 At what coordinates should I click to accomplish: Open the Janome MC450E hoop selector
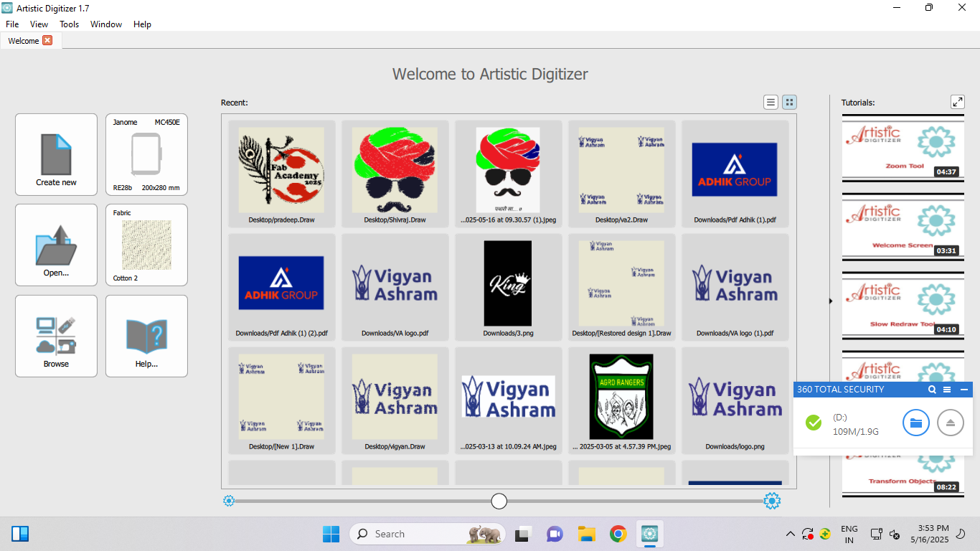146,154
